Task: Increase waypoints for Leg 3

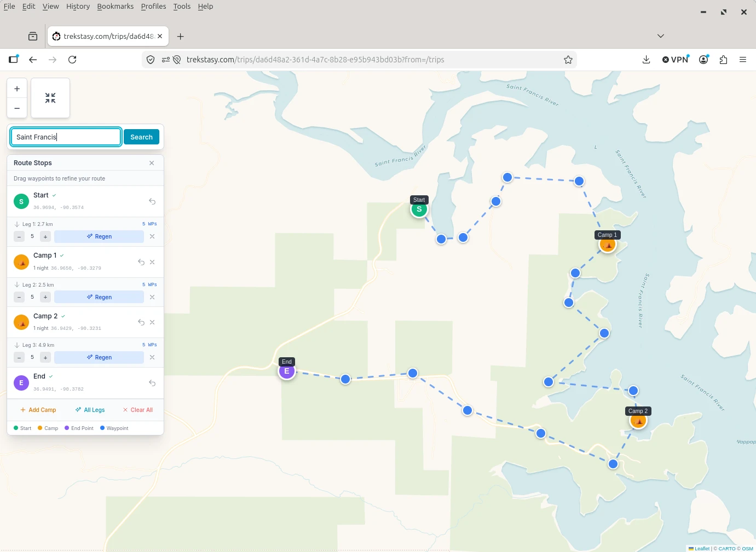Action: 45,357
